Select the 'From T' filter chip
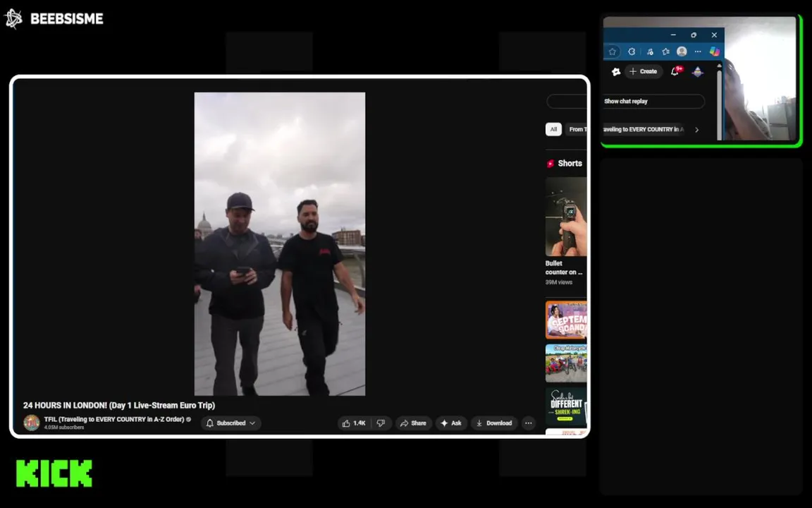 click(x=577, y=129)
